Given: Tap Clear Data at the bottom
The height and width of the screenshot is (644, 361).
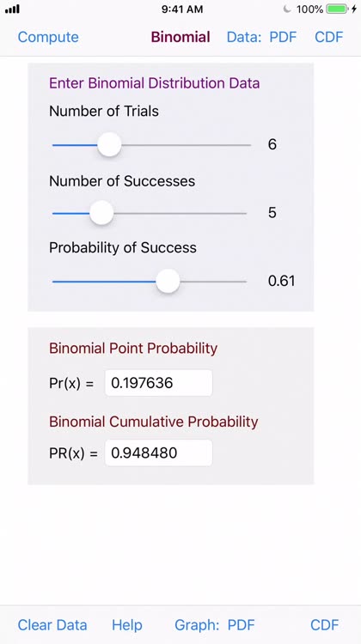Looking at the screenshot, I should click(52, 625).
